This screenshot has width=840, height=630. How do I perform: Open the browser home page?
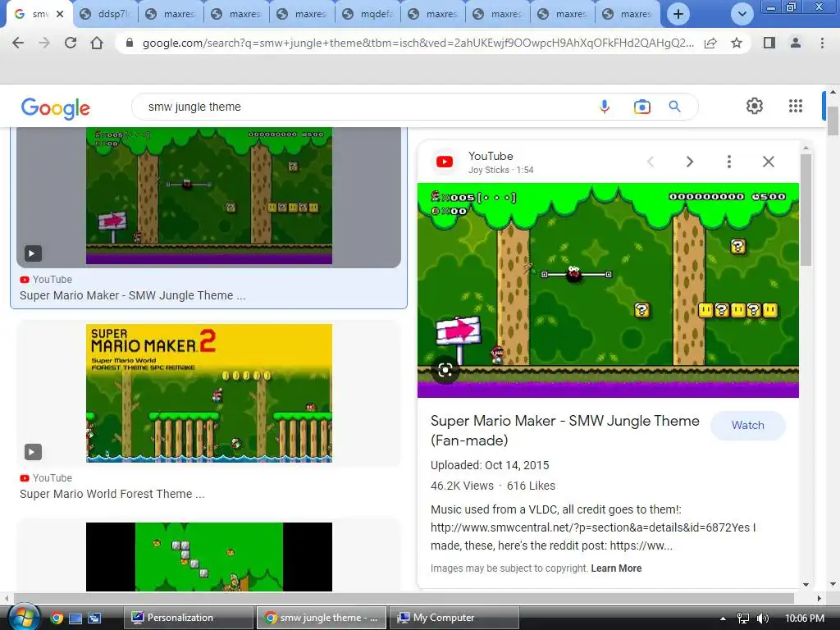click(97, 43)
